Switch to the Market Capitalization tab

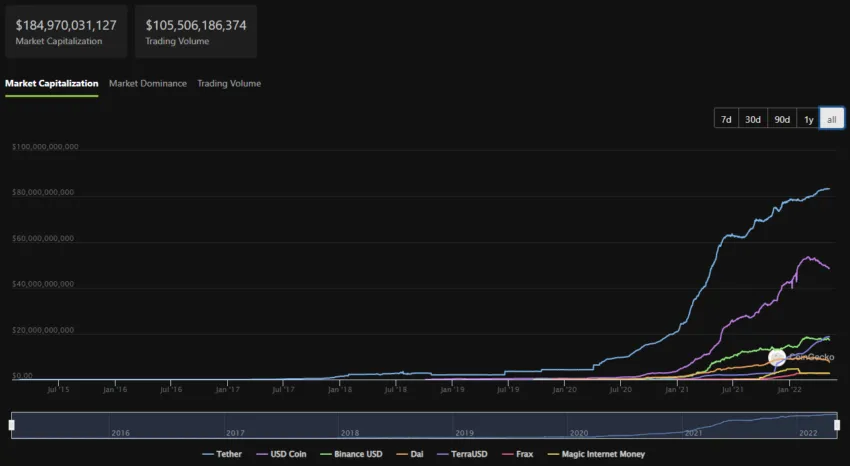[51, 83]
